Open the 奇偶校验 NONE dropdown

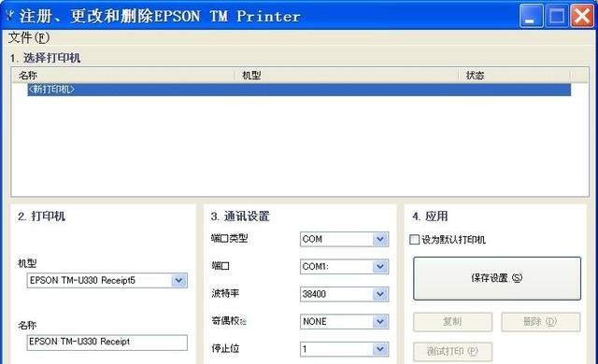(344, 321)
